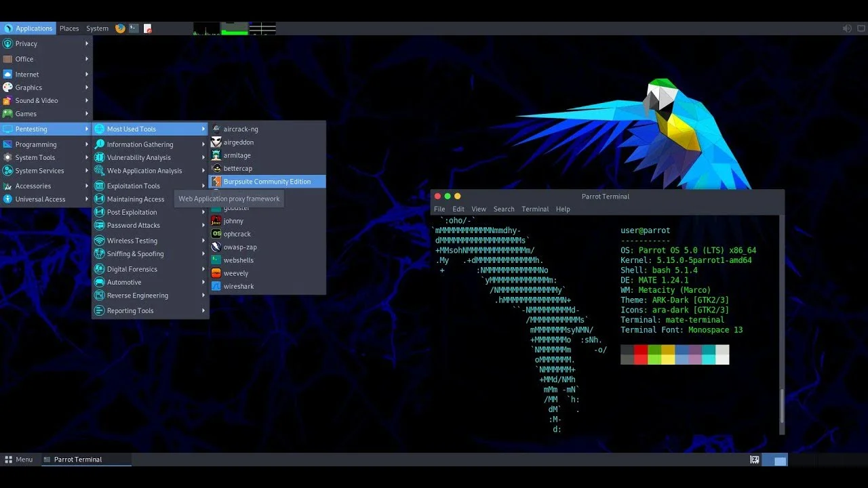Click the green system monitor graph applet
The image size is (868, 488).
point(235,28)
